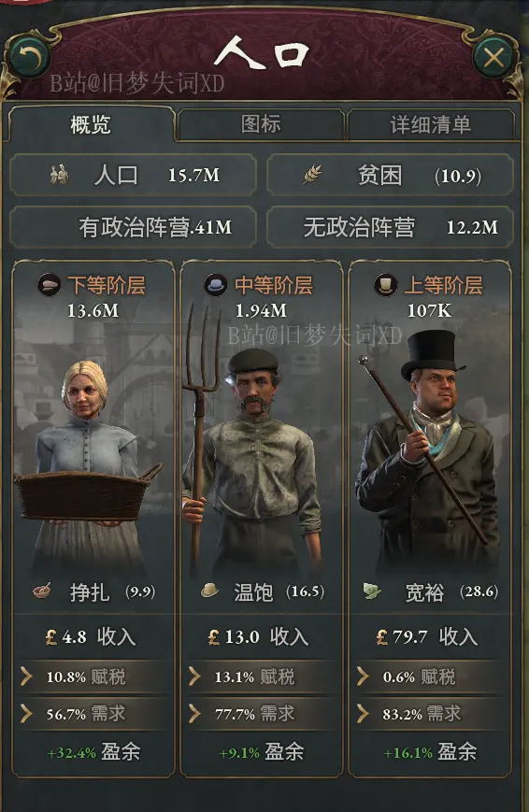Screen dimensions: 529x812
Task: Open the 详细清单 tab
Action: [431, 124]
